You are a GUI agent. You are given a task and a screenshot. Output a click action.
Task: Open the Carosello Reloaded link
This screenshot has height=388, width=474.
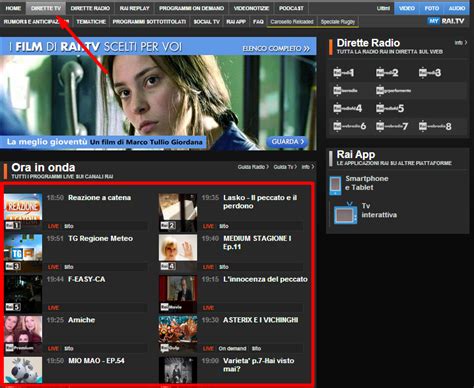[292, 22]
